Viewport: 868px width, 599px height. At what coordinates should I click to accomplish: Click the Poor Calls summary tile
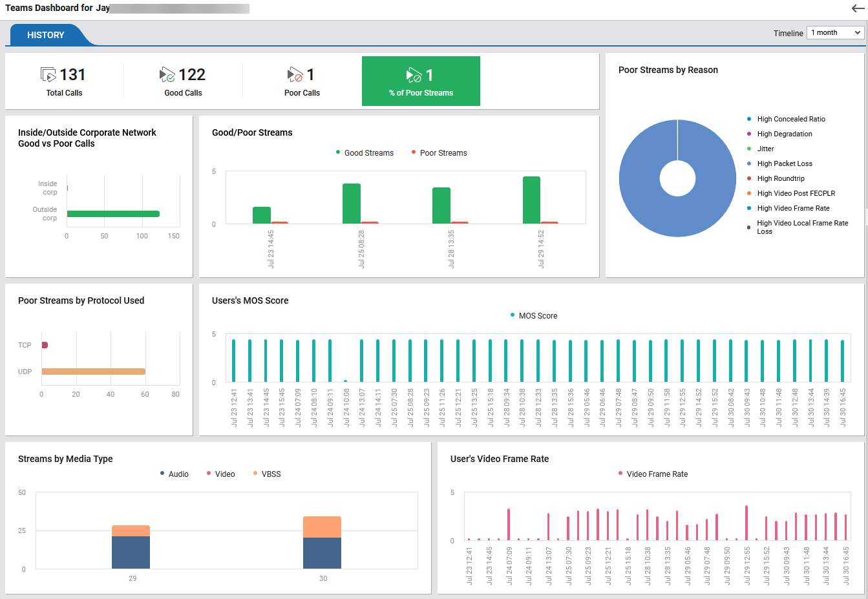click(x=302, y=81)
